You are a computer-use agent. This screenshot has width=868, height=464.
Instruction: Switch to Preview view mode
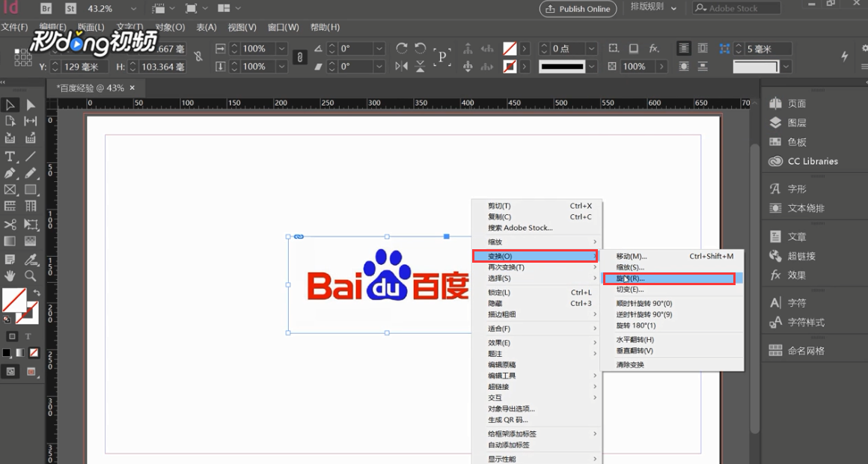31,371
